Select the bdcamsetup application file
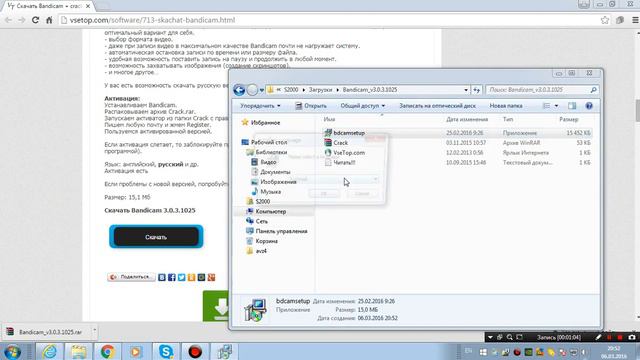The image size is (640, 360). [x=349, y=133]
